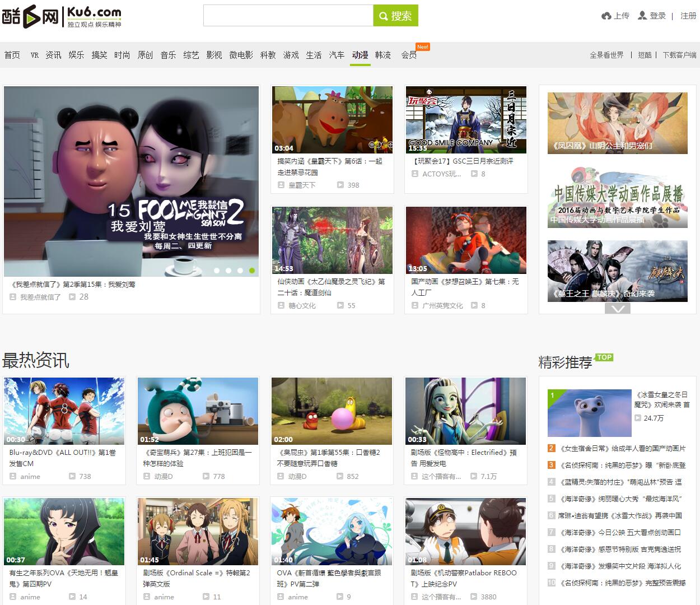Focus the search input field
Viewport: 700px width, 605px height.
288,16
